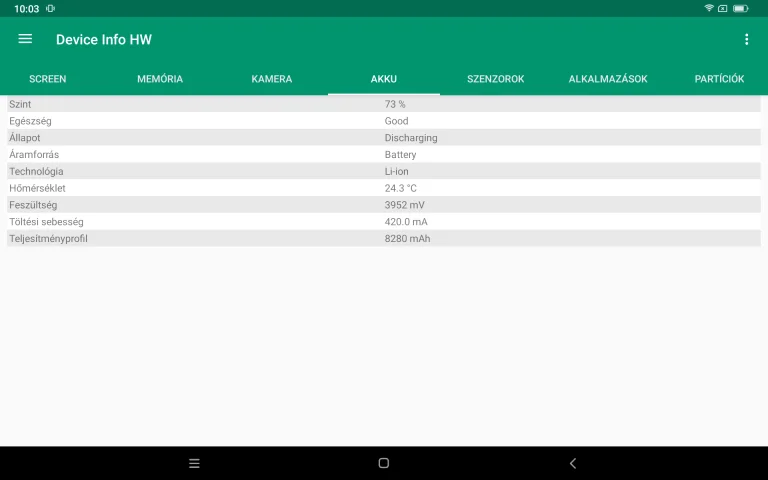Viewport: 768px width, 480px height.
Task: Switch to the PARTÍCIÓK tab
Action: click(719, 79)
